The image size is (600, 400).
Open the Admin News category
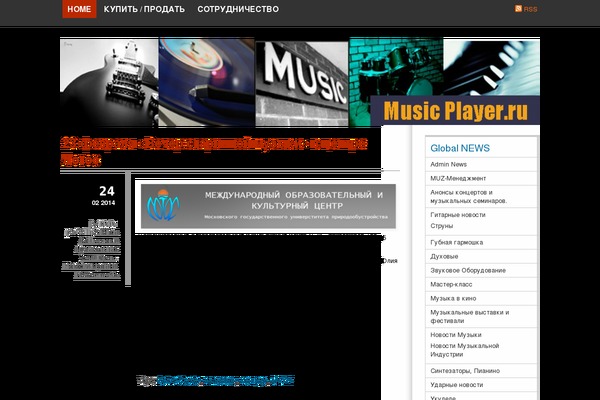pyautogui.click(x=448, y=164)
